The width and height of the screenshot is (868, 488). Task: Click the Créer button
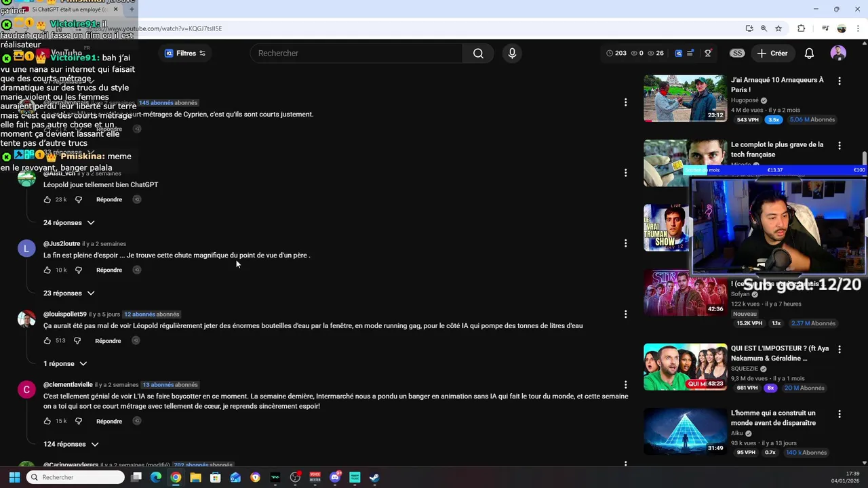coord(772,54)
